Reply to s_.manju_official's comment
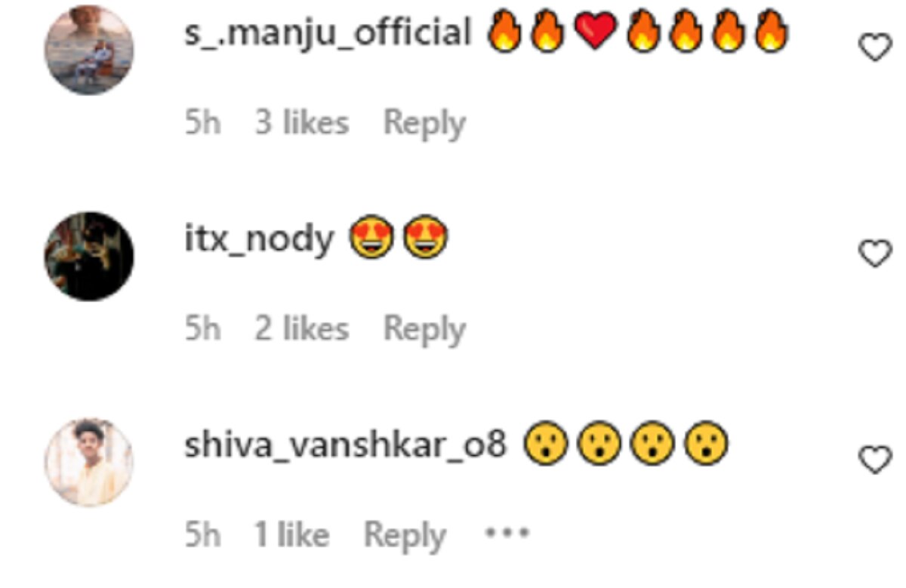 pos(424,125)
